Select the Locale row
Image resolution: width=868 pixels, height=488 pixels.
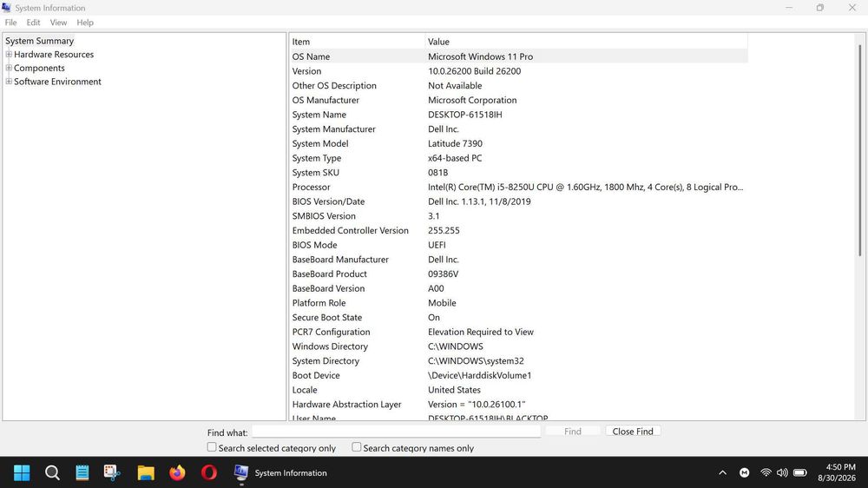(519, 390)
